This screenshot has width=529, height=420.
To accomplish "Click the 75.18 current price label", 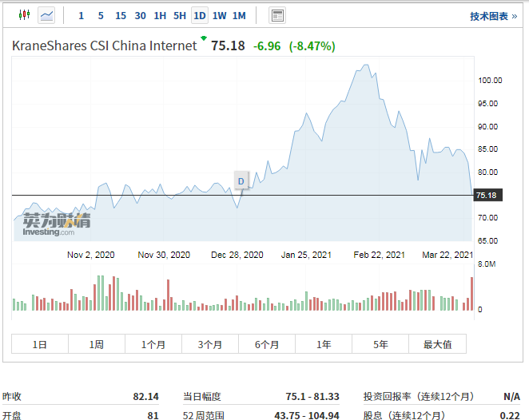I will [x=486, y=196].
